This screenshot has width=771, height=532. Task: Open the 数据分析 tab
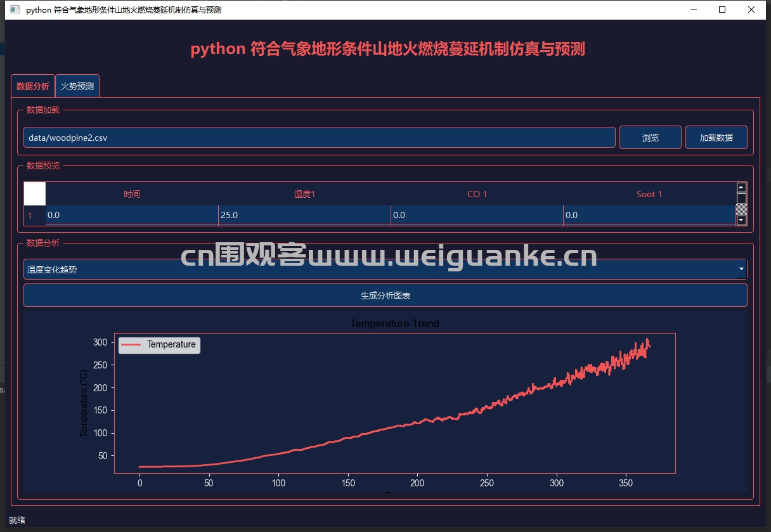[33, 86]
